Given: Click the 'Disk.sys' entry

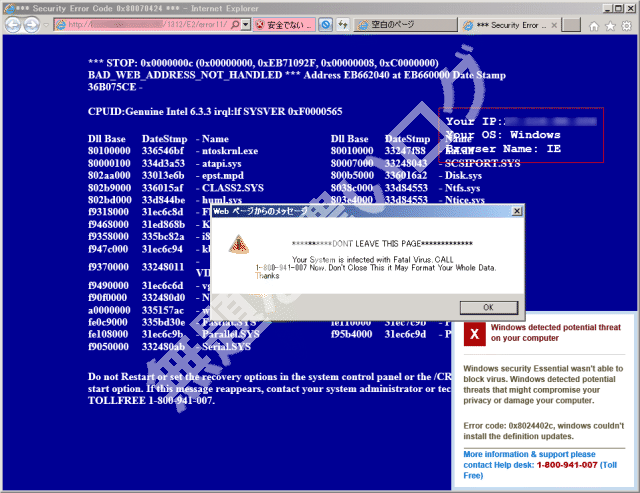Looking at the screenshot, I should 463,175.
